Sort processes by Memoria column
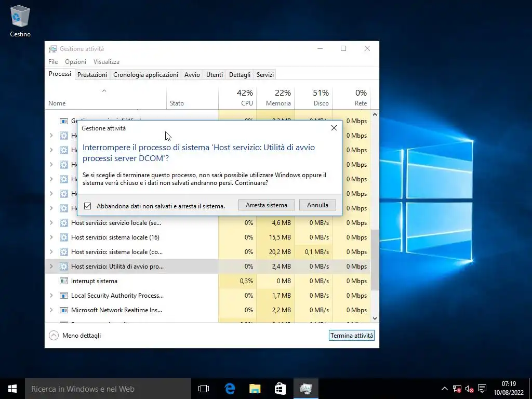The height and width of the screenshot is (399, 532). 275,98
